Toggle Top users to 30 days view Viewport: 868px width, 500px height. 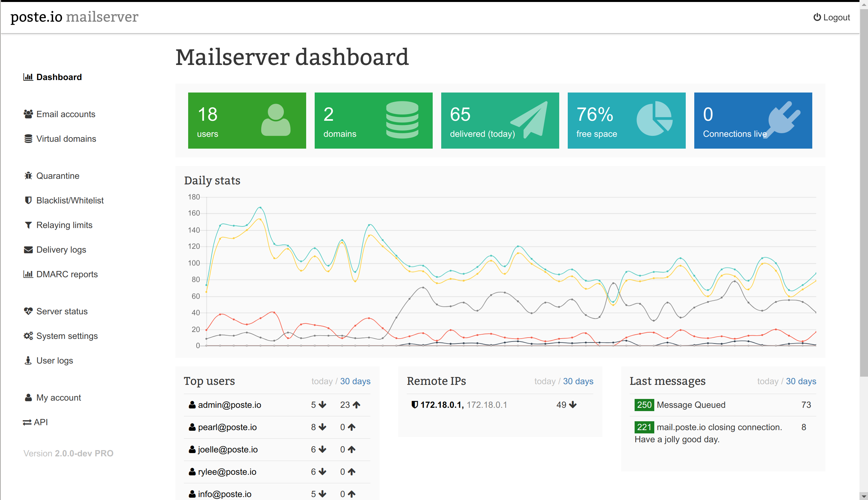(x=356, y=380)
